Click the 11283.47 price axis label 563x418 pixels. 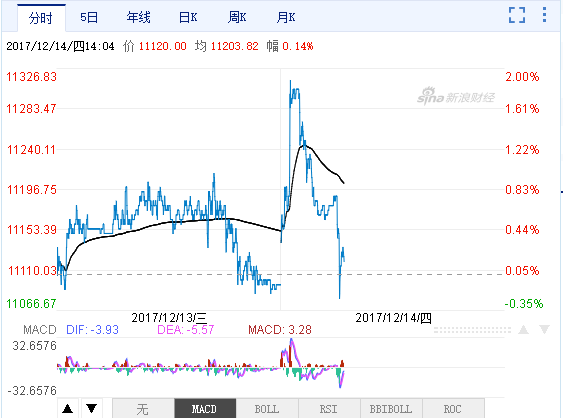pos(32,108)
